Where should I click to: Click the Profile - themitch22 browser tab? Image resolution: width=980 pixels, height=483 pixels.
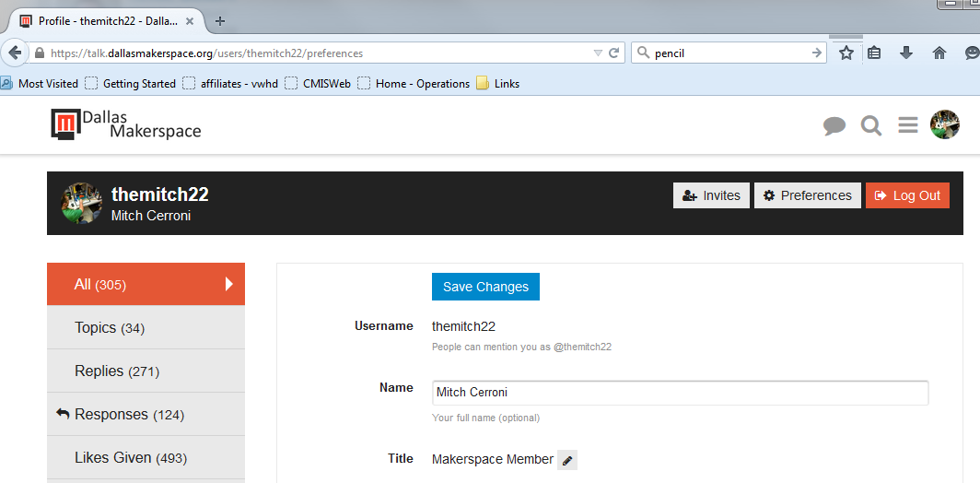pyautogui.click(x=108, y=20)
